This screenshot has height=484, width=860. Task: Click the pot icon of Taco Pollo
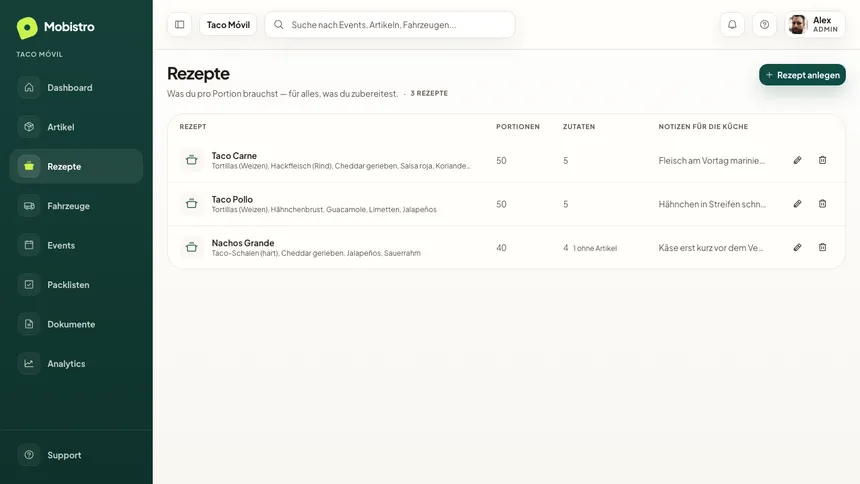pos(191,204)
